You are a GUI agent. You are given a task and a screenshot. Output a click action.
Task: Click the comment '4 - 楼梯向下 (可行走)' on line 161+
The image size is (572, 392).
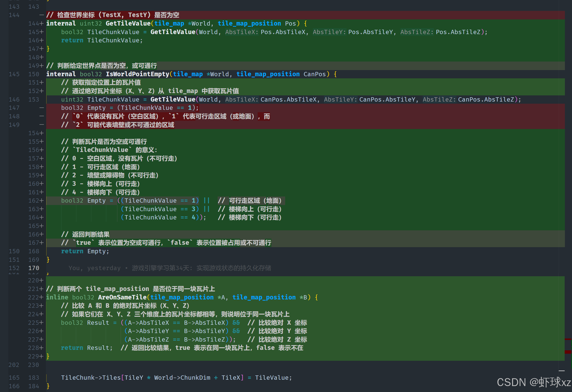click(x=100, y=192)
